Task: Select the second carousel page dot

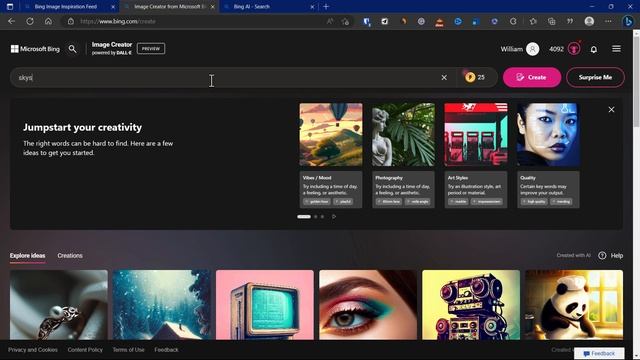Action: pyautogui.click(x=316, y=217)
